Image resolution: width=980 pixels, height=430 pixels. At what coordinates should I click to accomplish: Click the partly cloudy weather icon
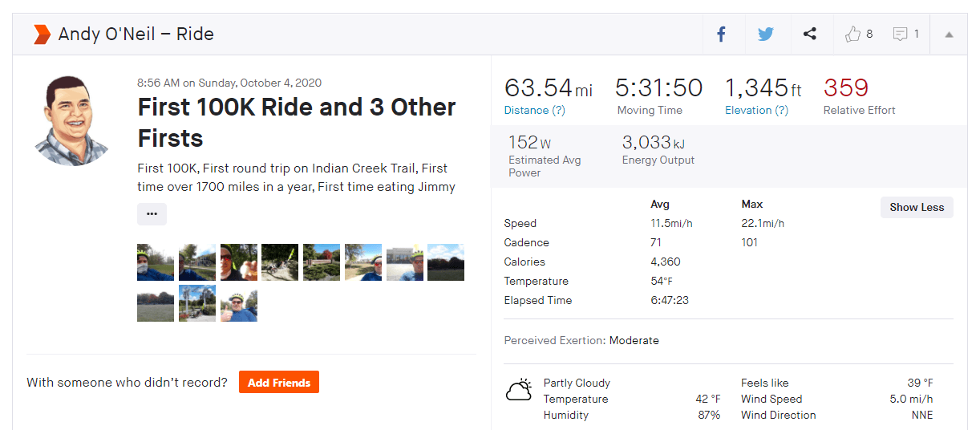pos(519,391)
